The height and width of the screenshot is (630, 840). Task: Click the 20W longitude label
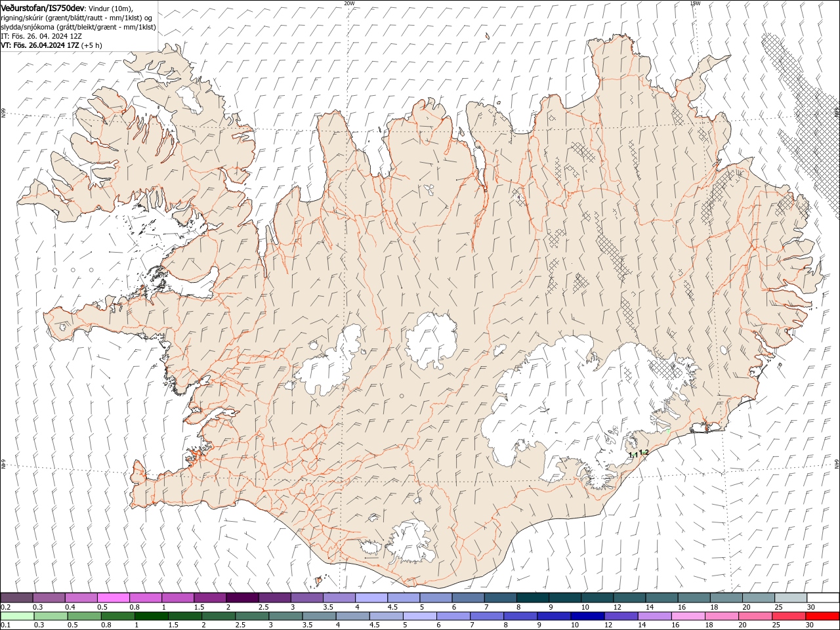pyautogui.click(x=349, y=3)
